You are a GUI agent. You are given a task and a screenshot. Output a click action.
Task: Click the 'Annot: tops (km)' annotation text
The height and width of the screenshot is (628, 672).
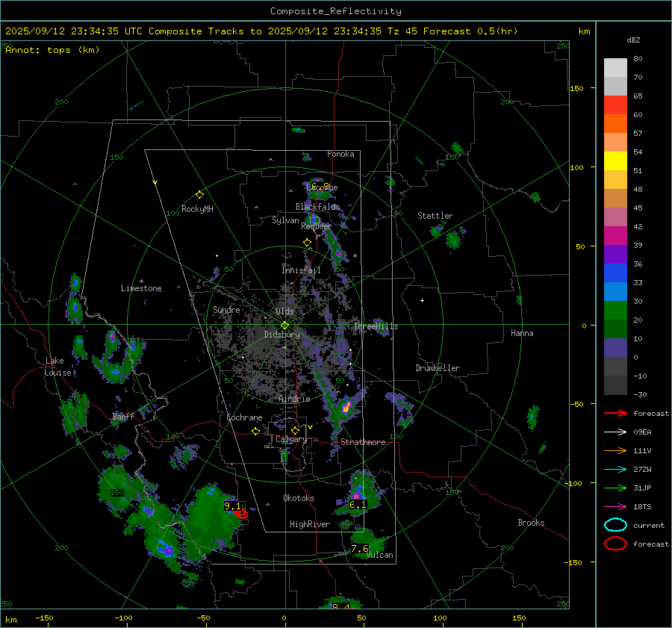52,50
